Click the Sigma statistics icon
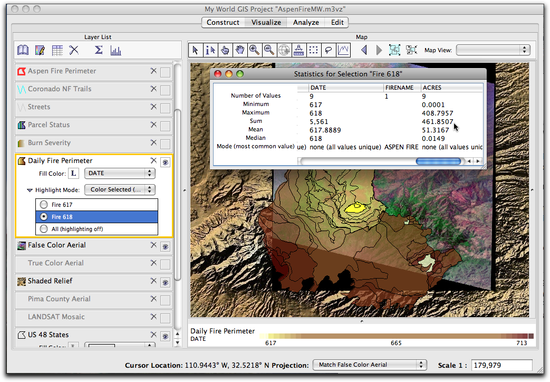 (99, 50)
